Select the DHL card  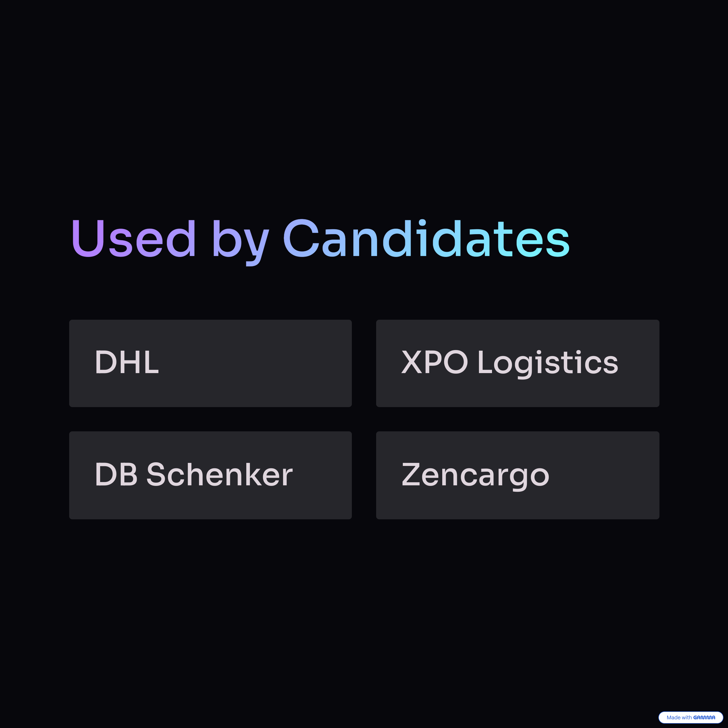pos(210,363)
